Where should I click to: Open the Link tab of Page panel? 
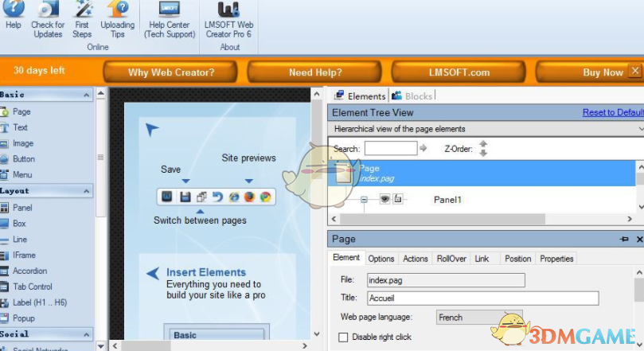[x=482, y=259]
